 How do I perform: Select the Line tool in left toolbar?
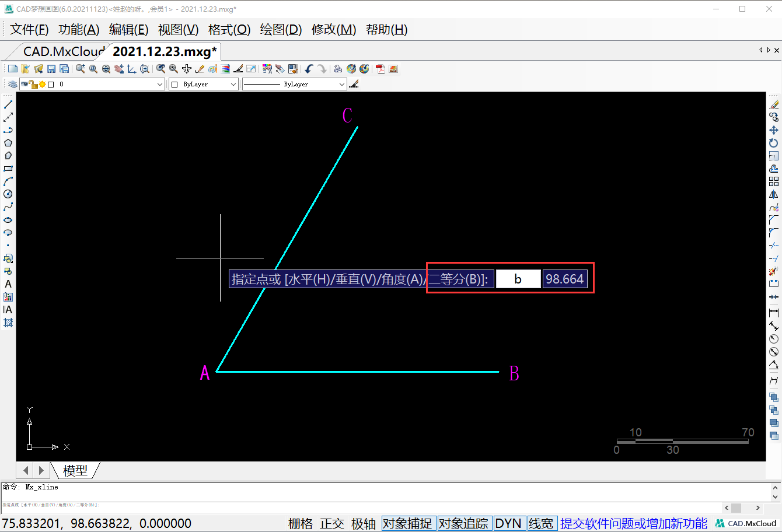click(8, 104)
